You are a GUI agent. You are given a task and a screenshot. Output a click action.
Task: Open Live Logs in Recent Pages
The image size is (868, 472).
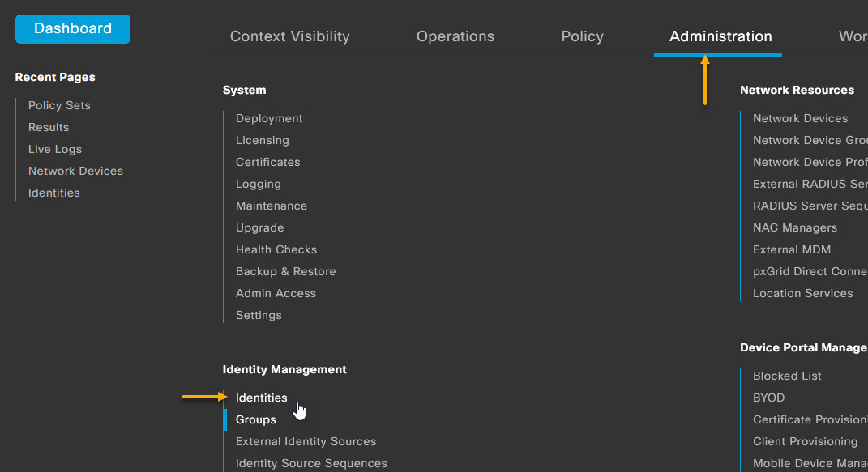tap(55, 149)
